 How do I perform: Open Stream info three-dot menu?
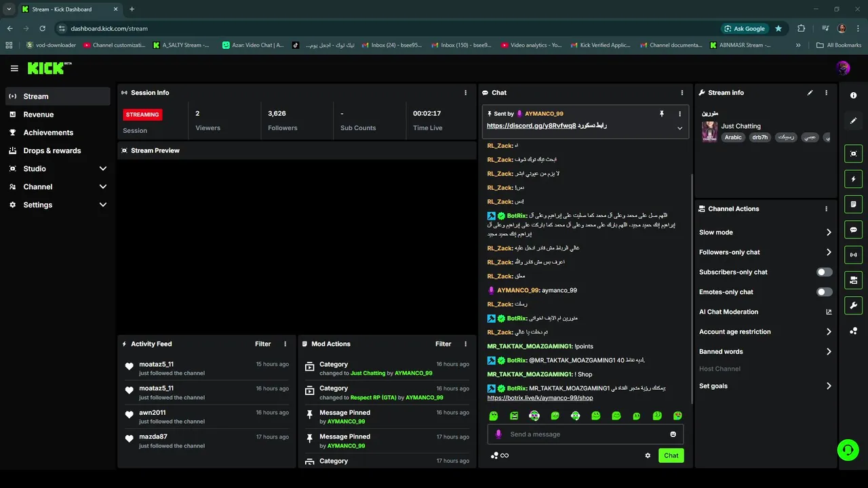point(826,93)
